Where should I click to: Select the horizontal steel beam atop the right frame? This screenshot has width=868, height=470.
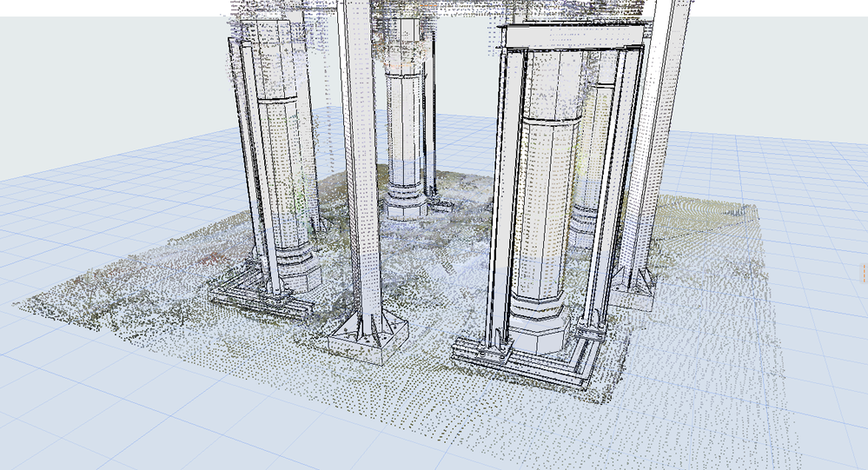click(574, 36)
